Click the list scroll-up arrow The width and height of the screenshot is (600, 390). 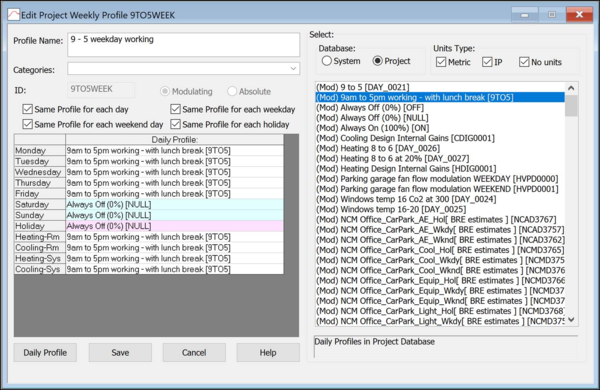(x=571, y=88)
